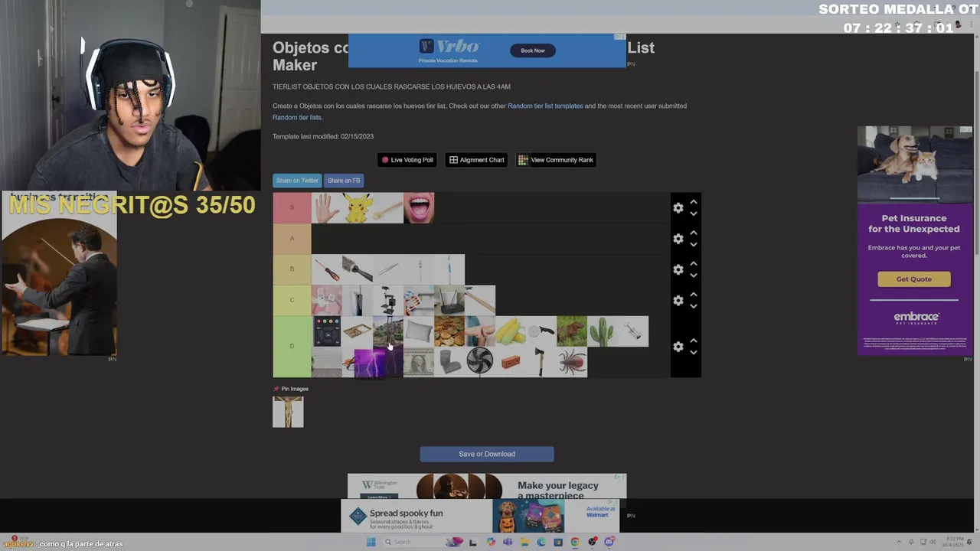
Task: Move S tier row up with arrow
Action: tap(693, 202)
